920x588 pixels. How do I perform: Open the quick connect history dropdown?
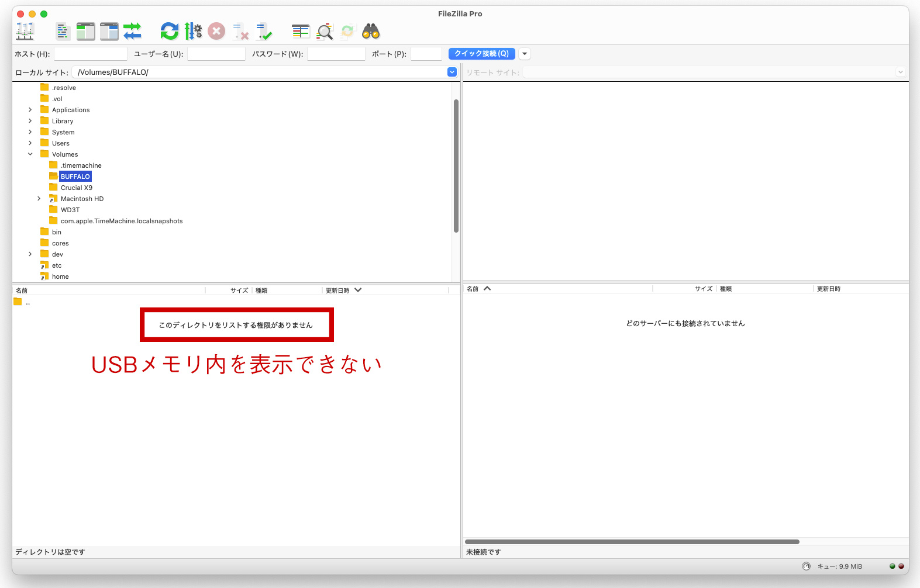pyautogui.click(x=525, y=54)
